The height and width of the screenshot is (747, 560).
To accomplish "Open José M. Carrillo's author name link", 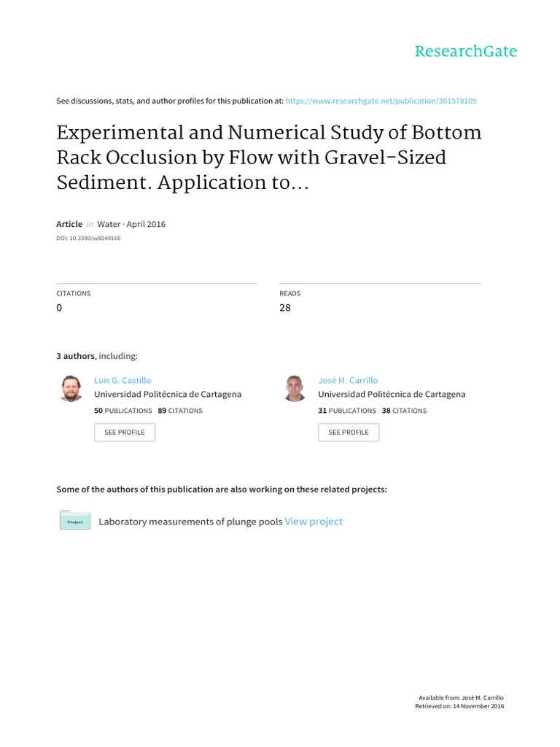I will tap(348, 380).
